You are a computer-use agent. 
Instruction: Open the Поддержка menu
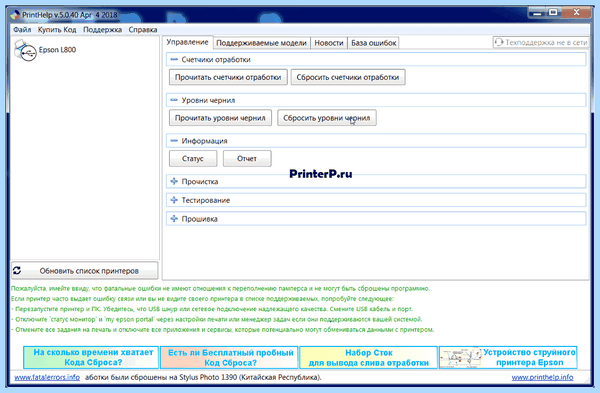tap(103, 29)
